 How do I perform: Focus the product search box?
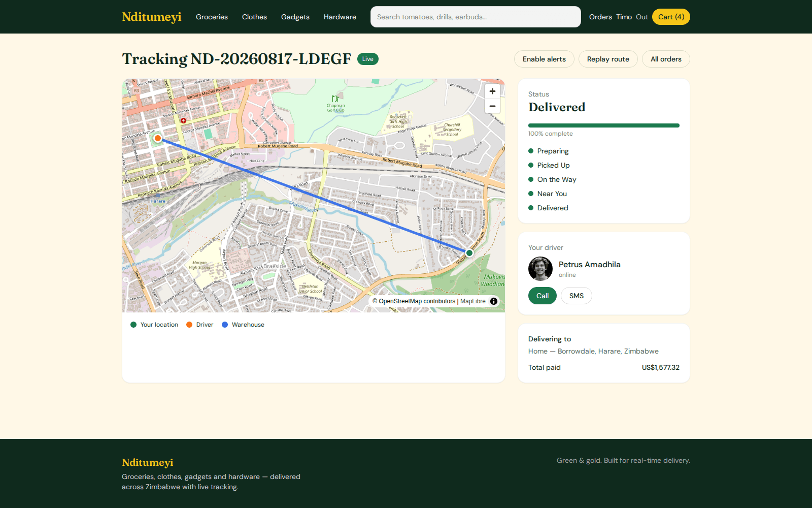click(x=476, y=17)
